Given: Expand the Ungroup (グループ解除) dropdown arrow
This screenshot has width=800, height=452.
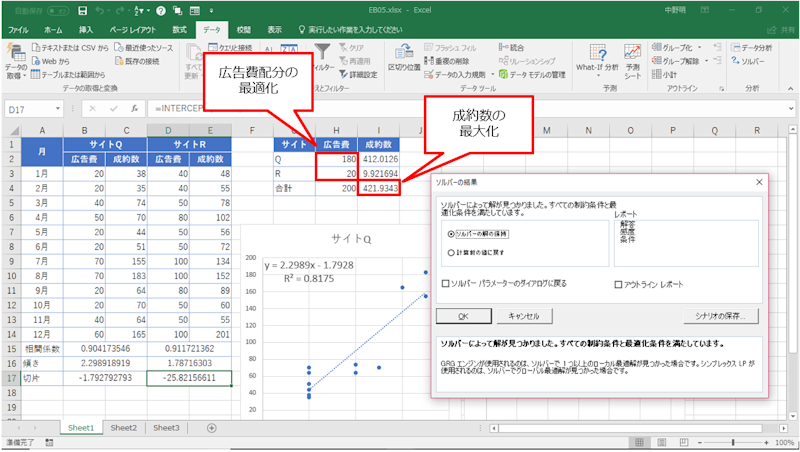Looking at the screenshot, I should click(706, 61).
